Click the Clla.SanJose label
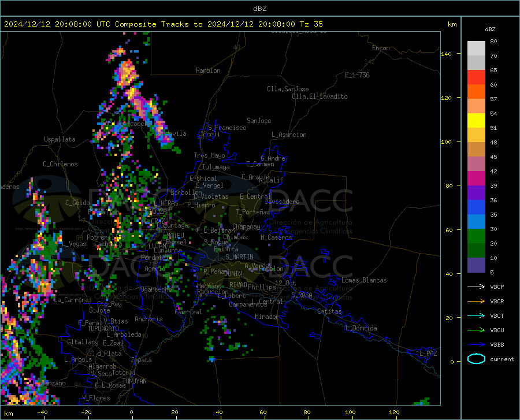The image size is (520, 420). pos(288,89)
